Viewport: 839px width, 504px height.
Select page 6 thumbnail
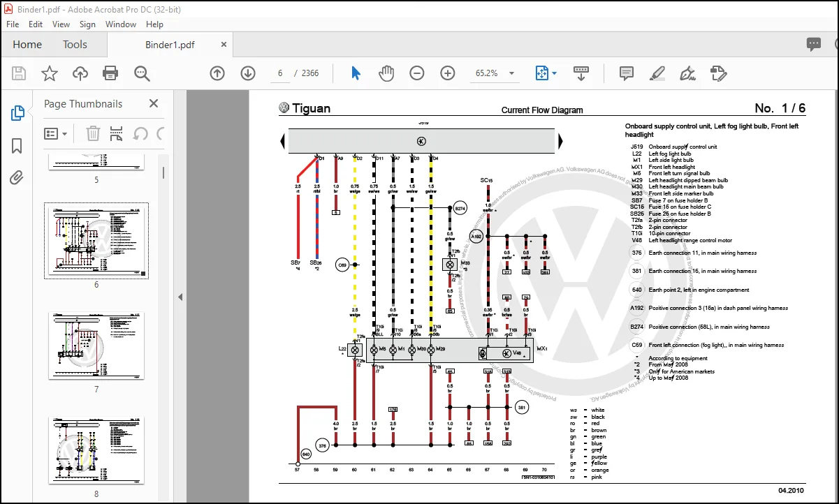coord(97,241)
